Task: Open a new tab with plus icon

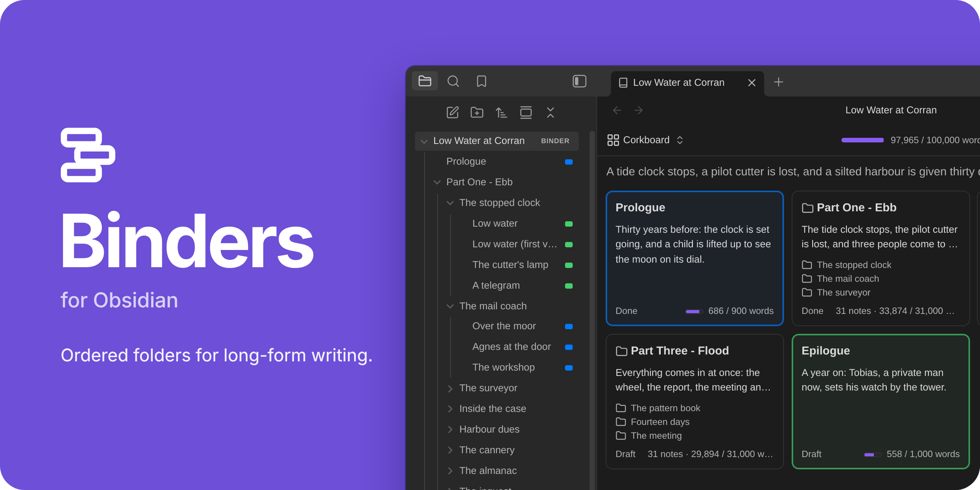Action: 779,82
